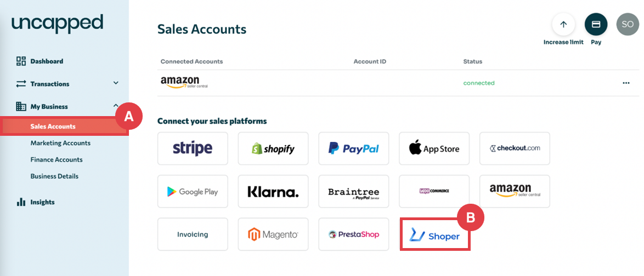Click the Dashboard grid icon

coord(21,61)
